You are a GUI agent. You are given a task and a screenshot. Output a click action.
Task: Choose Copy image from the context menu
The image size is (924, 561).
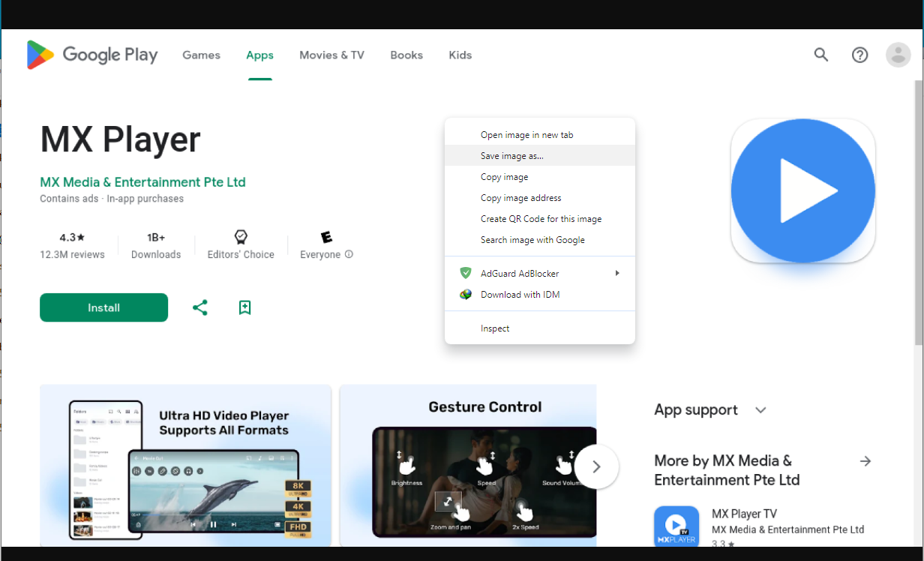(x=540, y=177)
